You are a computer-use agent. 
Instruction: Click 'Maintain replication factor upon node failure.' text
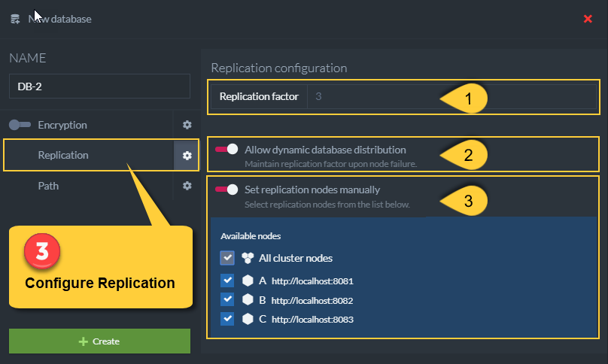(x=331, y=164)
